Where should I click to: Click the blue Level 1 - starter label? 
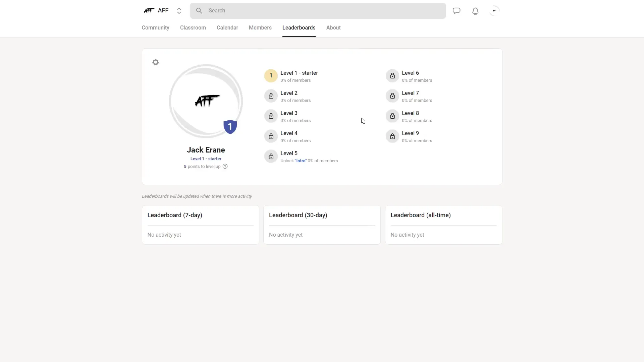[206, 159]
